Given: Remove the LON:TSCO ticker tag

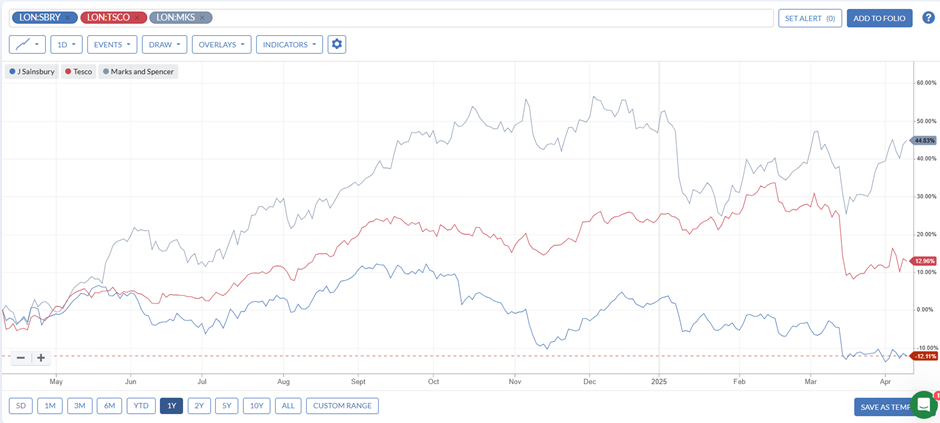Looking at the screenshot, I should click(x=137, y=18).
